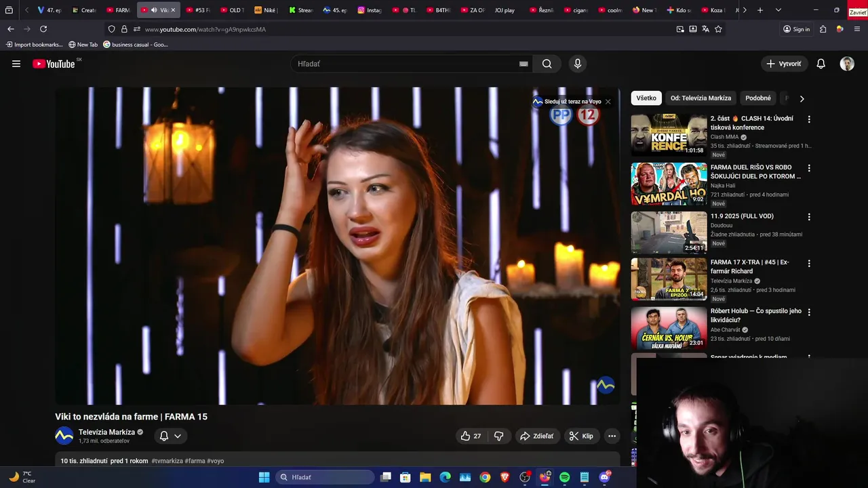The height and width of the screenshot is (488, 868).
Task: Sign in via browser Sign in button
Action: pos(796,29)
